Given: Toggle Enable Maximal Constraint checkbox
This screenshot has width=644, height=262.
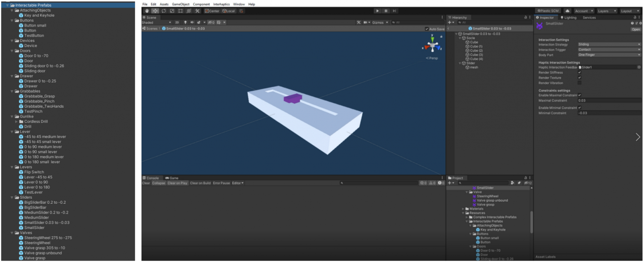Looking at the screenshot, I should coord(579,95).
